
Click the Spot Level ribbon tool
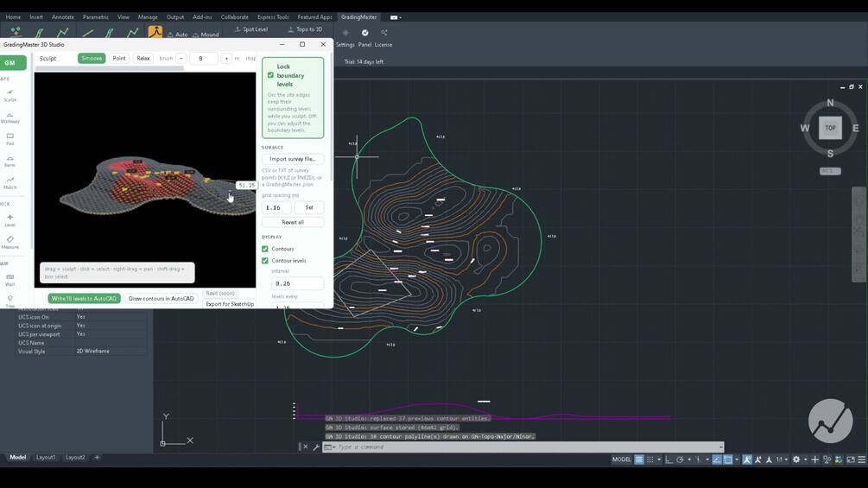pos(251,29)
